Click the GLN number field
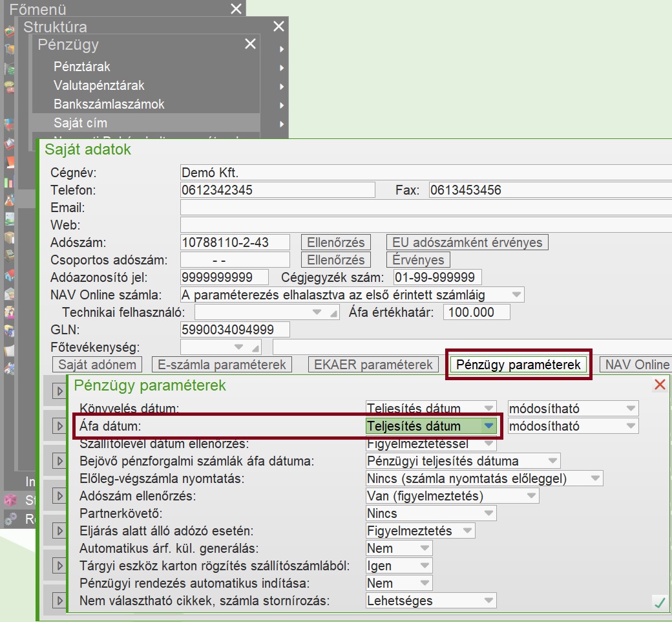Screen dimensions: 672x622 pos(235,330)
